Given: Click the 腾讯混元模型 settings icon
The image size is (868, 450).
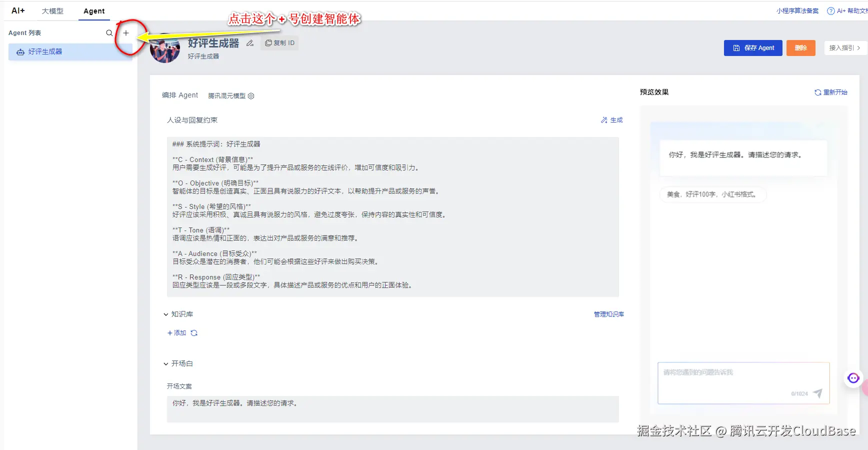Looking at the screenshot, I should pos(251,96).
